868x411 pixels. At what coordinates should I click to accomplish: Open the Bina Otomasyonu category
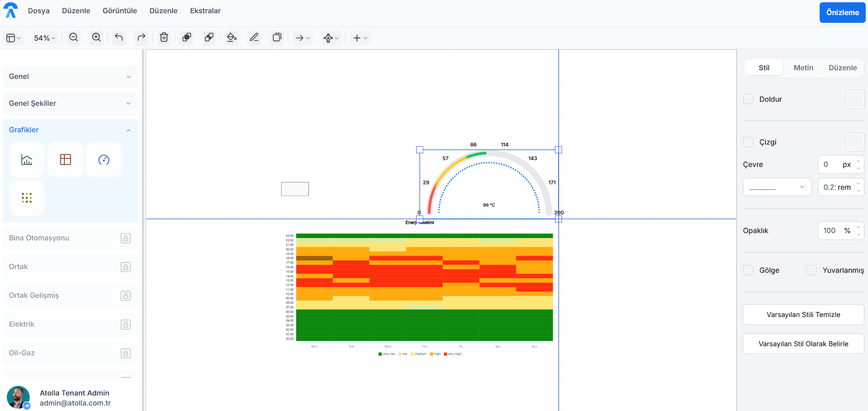(x=70, y=238)
